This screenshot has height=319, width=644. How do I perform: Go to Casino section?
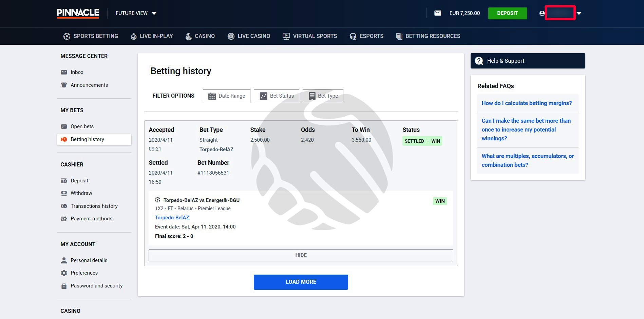(200, 36)
